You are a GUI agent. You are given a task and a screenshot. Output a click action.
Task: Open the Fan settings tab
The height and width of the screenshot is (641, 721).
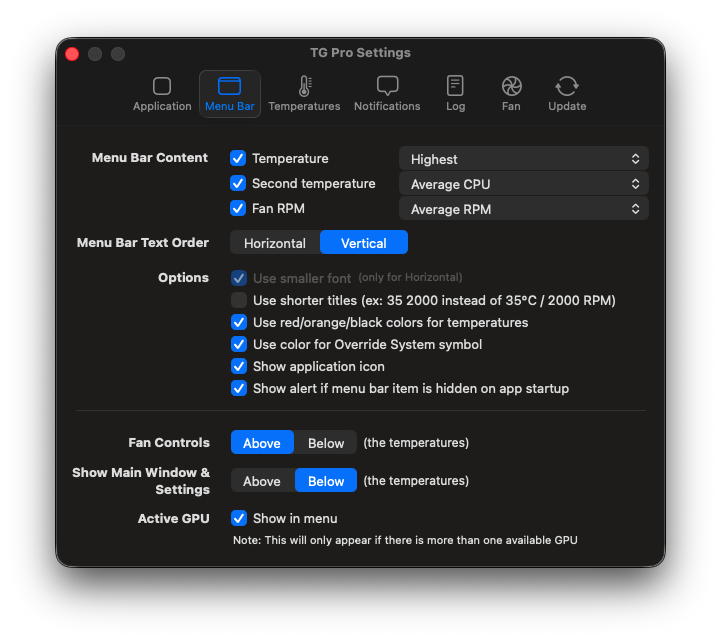click(x=511, y=94)
